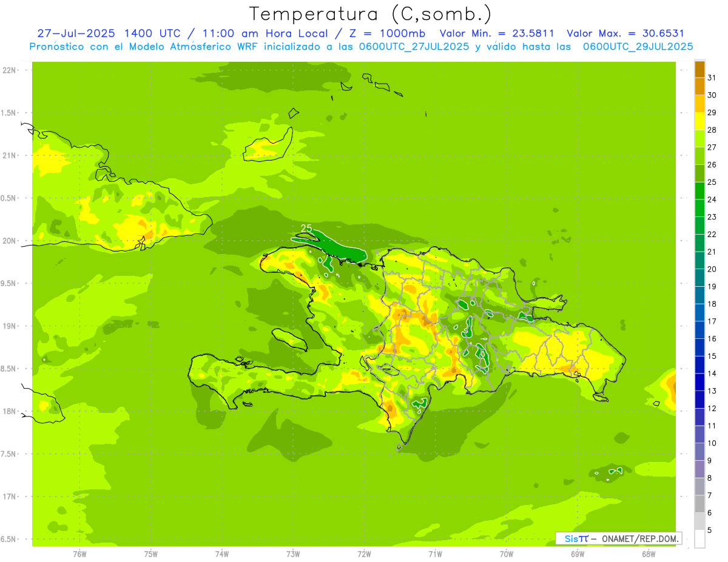Click the '72W' longitude label
This screenshot has width=728, height=562.
click(364, 554)
